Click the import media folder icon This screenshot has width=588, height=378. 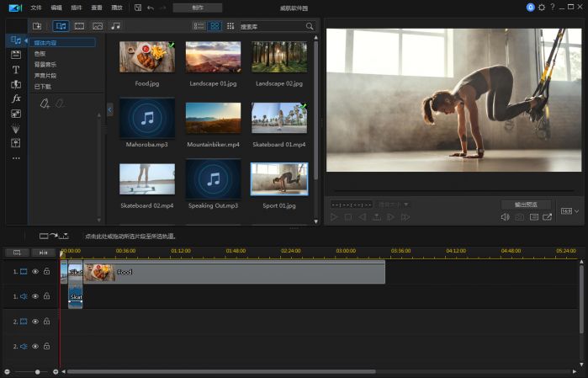click(37, 26)
